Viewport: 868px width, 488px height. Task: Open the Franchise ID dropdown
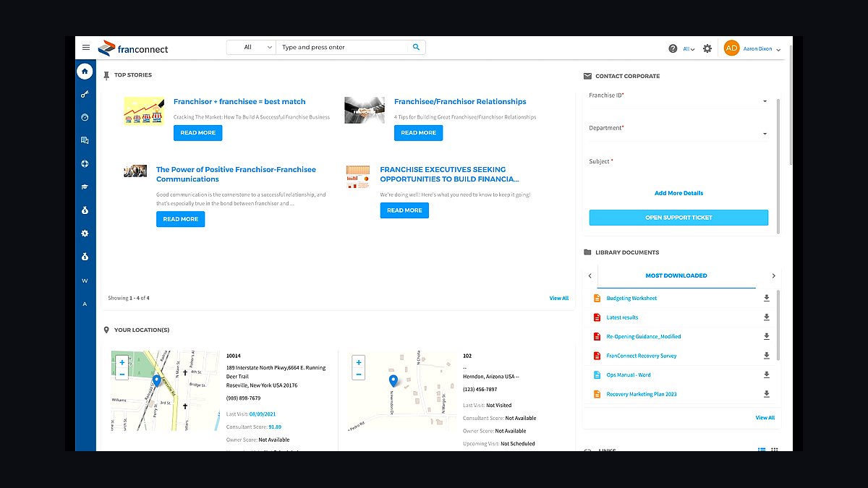pyautogui.click(x=678, y=100)
